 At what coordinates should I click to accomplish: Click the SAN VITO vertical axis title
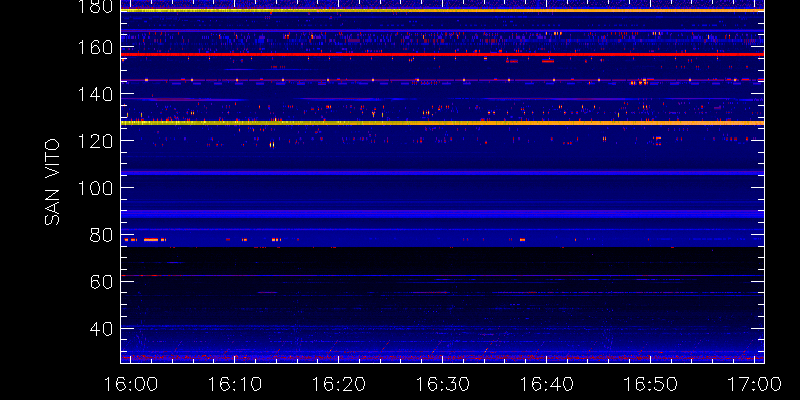pyautogui.click(x=53, y=183)
